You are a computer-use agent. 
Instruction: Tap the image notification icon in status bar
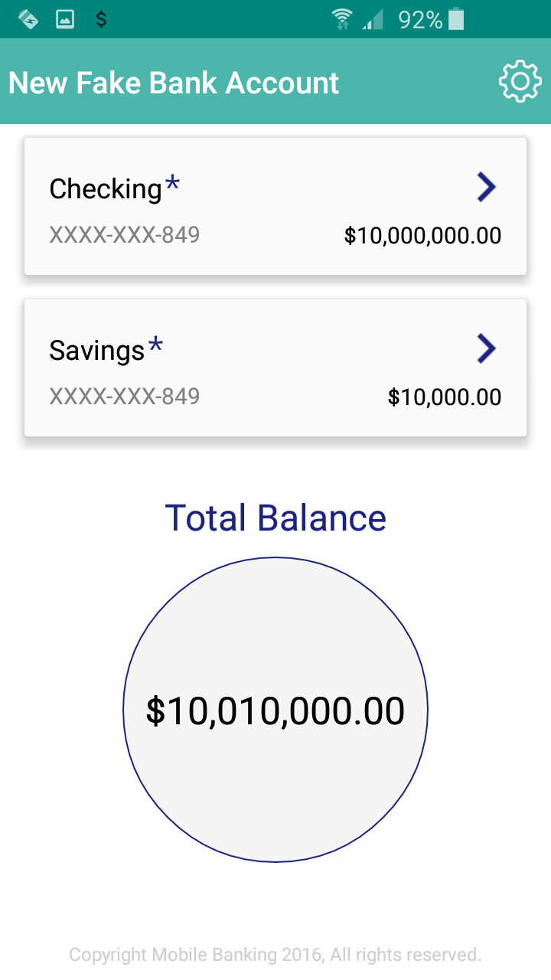[x=65, y=19]
